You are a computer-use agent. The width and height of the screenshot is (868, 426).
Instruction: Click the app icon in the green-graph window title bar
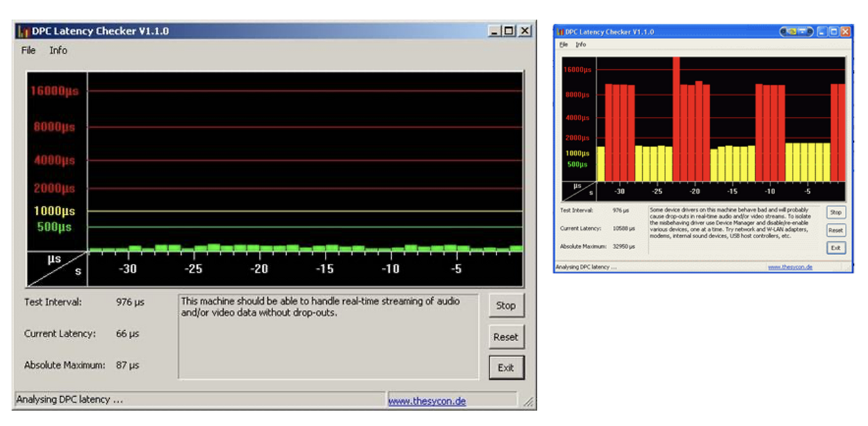[24, 31]
